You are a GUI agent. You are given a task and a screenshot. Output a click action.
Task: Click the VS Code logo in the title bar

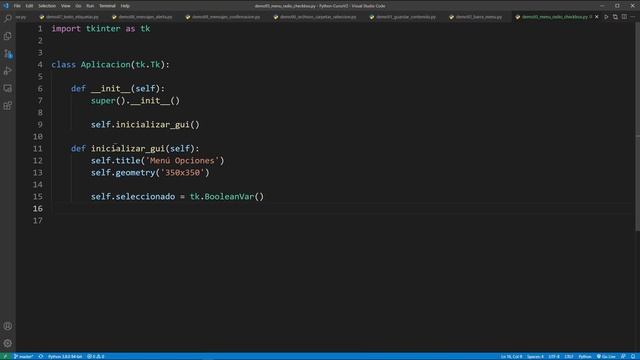point(6,6)
